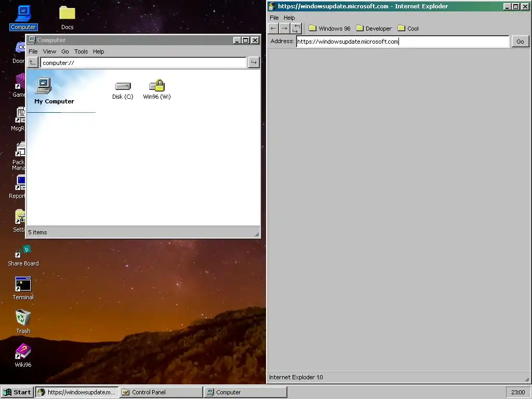Click the Computer window title bar icon
Screen dimensions: 532x399
click(x=32, y=40)
